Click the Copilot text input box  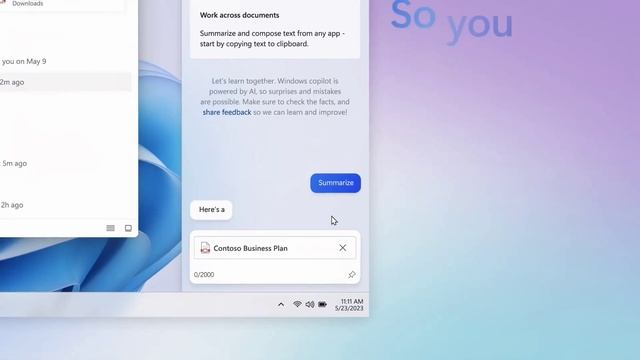tap(275, 257)
